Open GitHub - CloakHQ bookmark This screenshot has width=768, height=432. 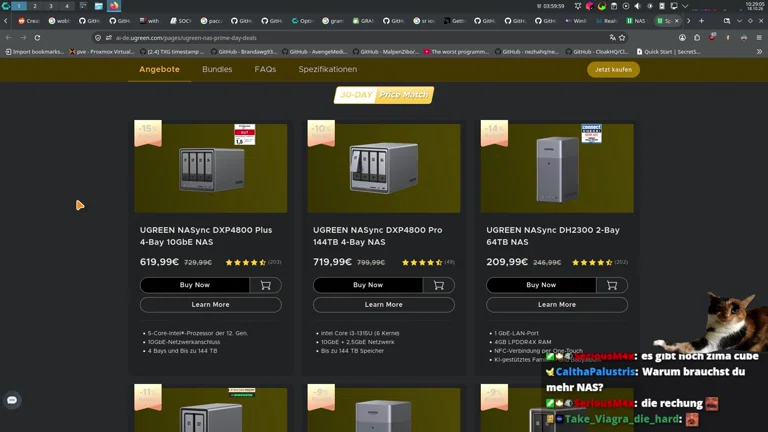coord(597,51)
